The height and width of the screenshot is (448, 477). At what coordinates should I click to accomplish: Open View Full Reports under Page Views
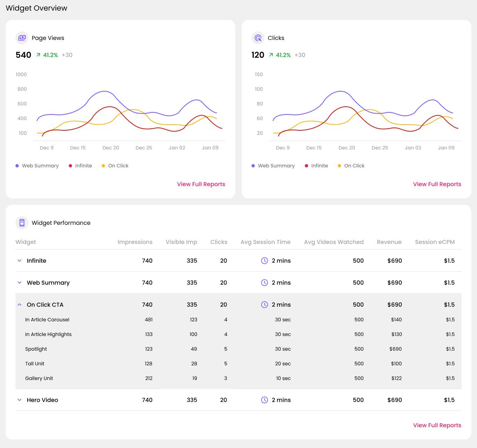click(x=201, y=184)
